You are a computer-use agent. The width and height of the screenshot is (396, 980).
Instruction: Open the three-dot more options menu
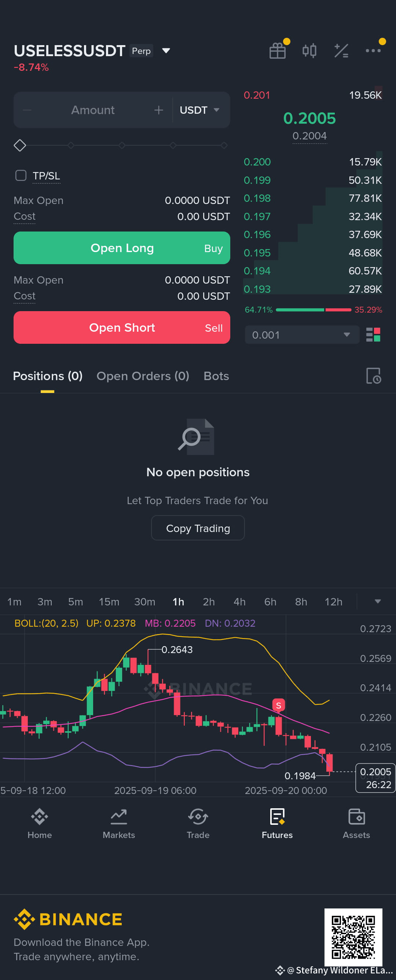(373, 51)
